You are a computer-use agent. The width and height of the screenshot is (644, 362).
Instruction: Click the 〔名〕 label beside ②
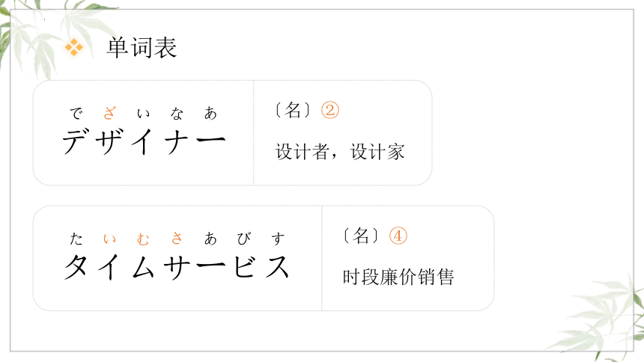point(293,111)
